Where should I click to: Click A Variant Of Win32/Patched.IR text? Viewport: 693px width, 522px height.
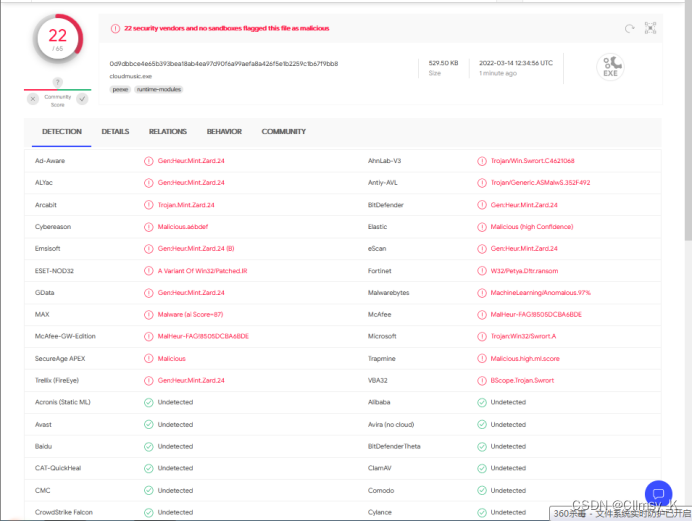click(202, 271)
